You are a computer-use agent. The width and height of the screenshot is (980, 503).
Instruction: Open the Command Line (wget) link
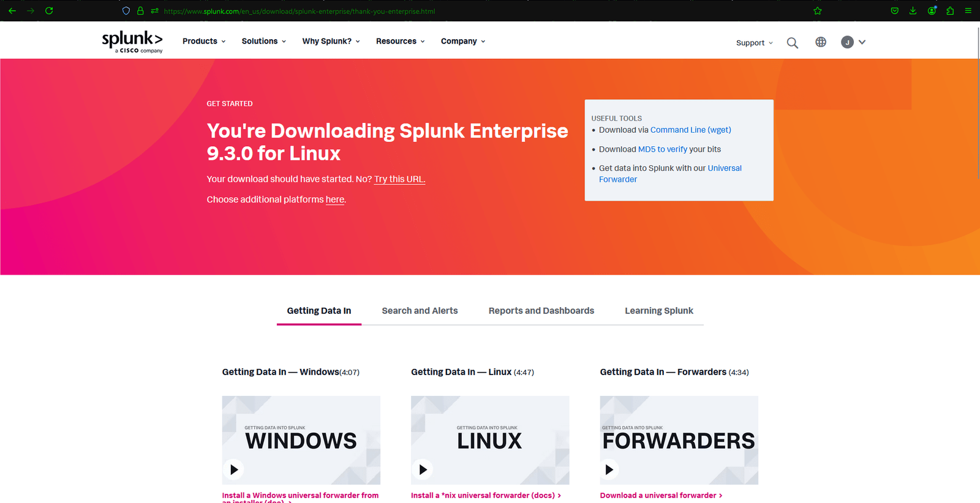[x=690, y=130]
